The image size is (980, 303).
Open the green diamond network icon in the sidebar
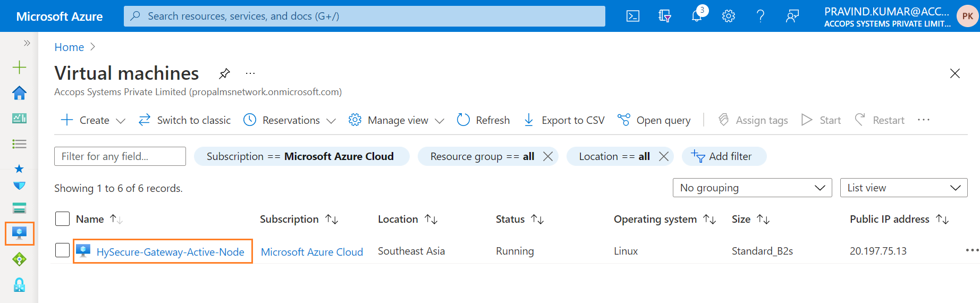point(19,259)
